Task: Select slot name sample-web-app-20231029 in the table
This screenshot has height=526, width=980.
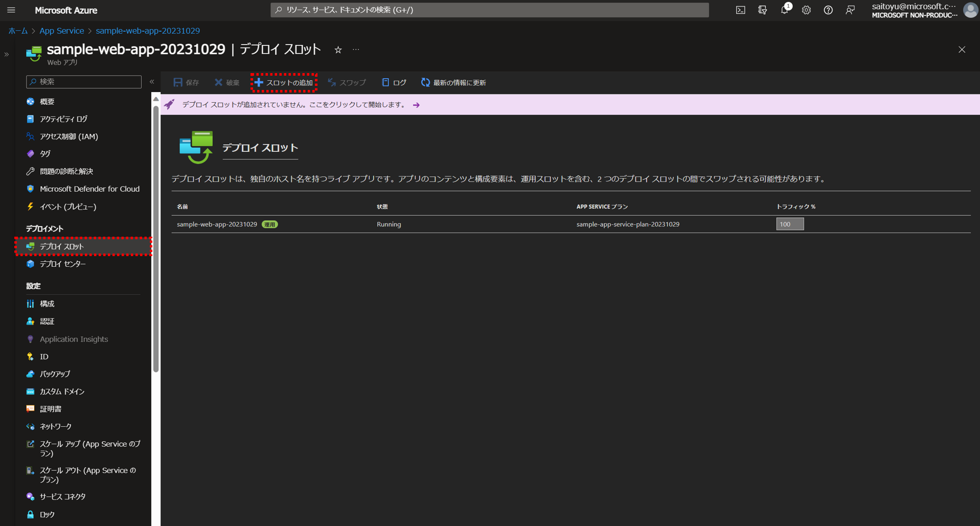Action: pos(217,224)
